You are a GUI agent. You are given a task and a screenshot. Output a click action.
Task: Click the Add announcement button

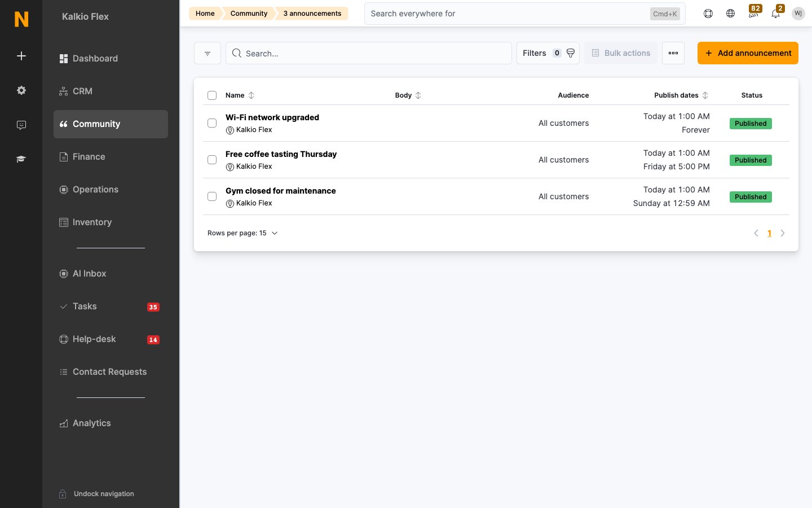(748, 53)
